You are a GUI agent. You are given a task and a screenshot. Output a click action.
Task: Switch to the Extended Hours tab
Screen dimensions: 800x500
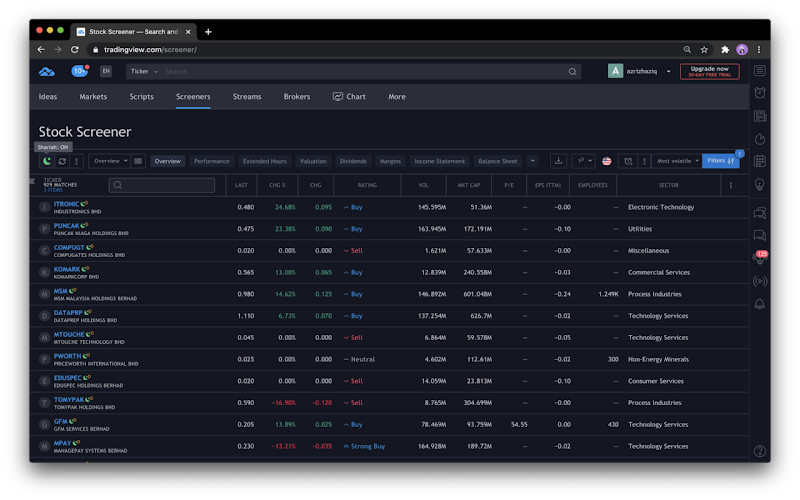pyautogui.click(x=264, y=161)
